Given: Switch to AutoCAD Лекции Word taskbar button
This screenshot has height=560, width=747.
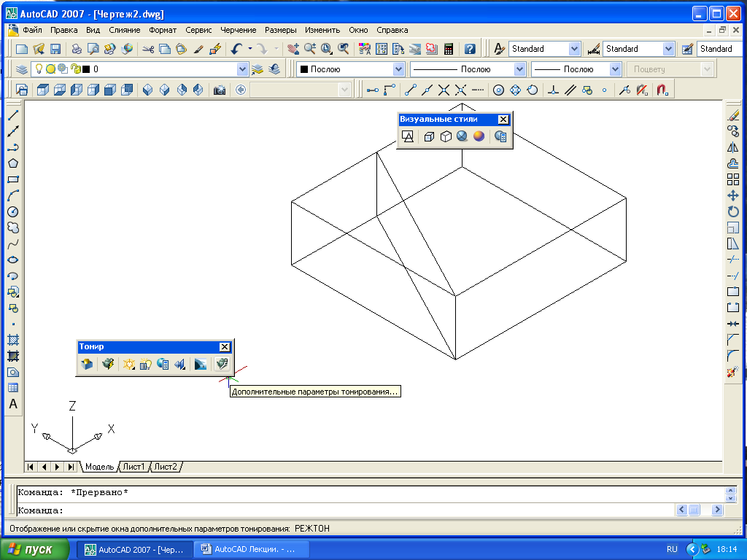Looking at the screenshot, I should pos(252,550).
